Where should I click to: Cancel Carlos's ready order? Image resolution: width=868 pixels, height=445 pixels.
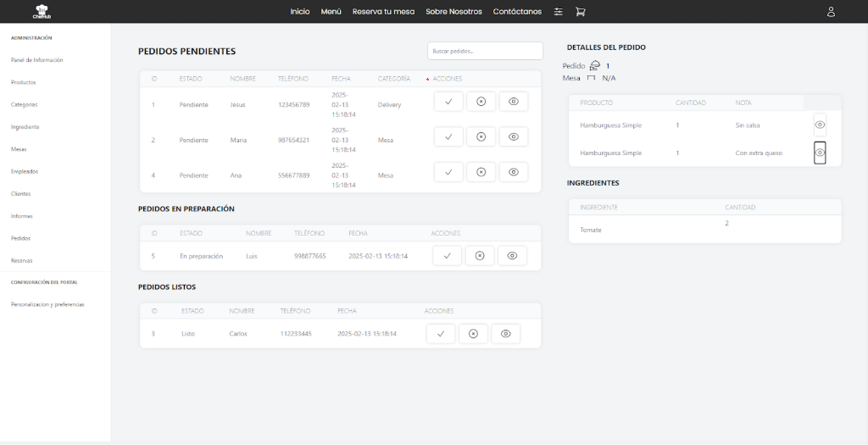[473, 334]
